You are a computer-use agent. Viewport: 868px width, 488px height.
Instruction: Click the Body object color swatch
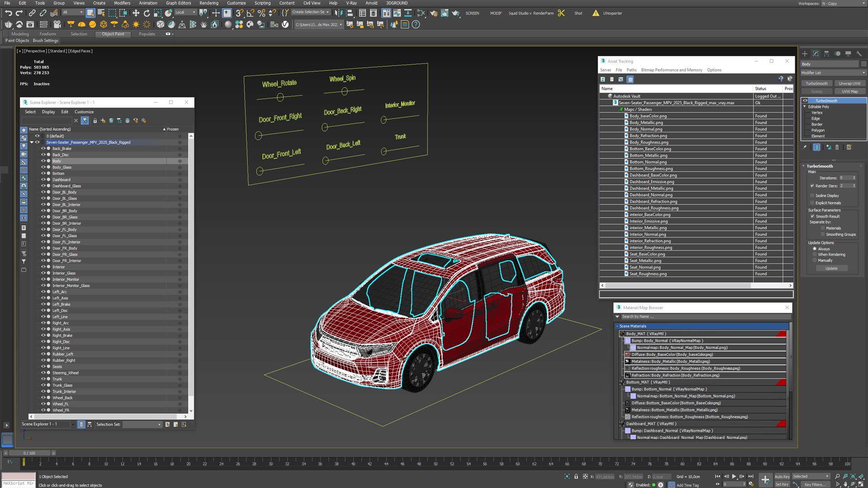click(x=863, y=64)
